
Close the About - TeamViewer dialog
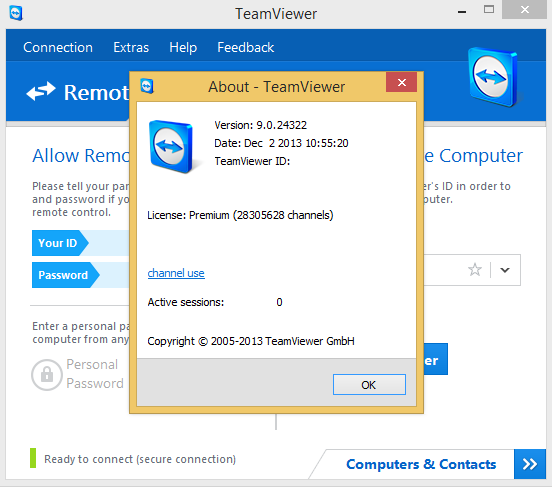pos(401,82)
